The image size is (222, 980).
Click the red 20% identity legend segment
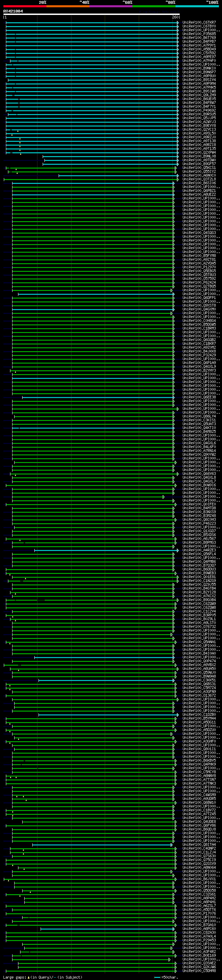[25, 6]
